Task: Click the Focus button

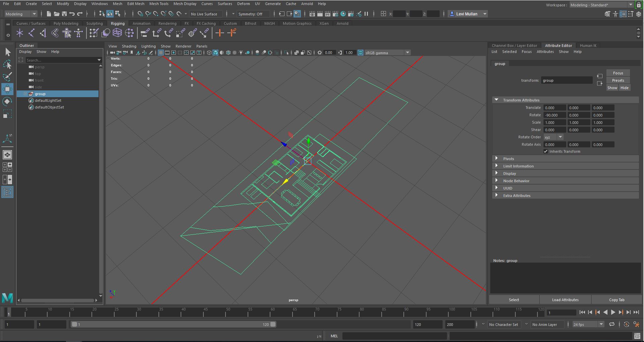Action: point(618,73)
